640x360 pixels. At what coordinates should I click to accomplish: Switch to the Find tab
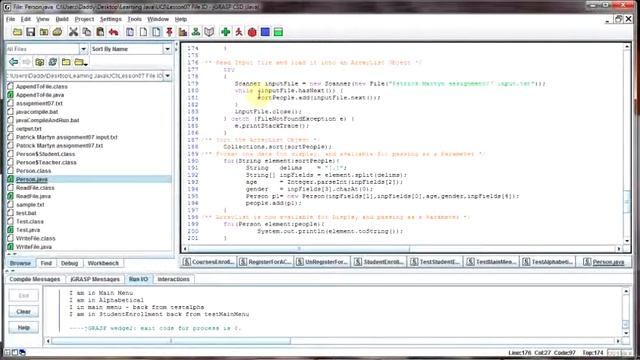[x=46, y=263]
